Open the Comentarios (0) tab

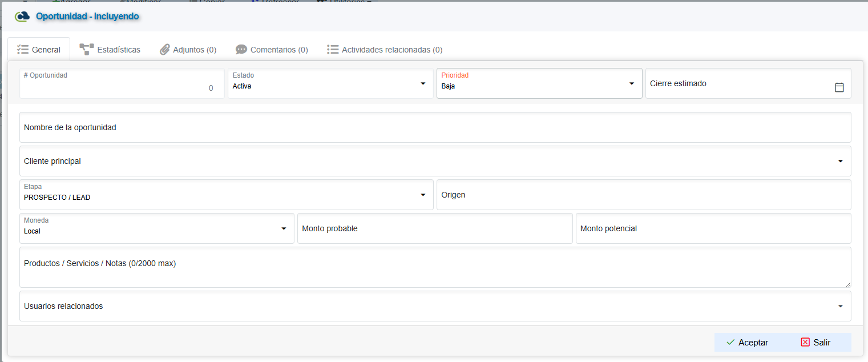[x=278, y=50]
